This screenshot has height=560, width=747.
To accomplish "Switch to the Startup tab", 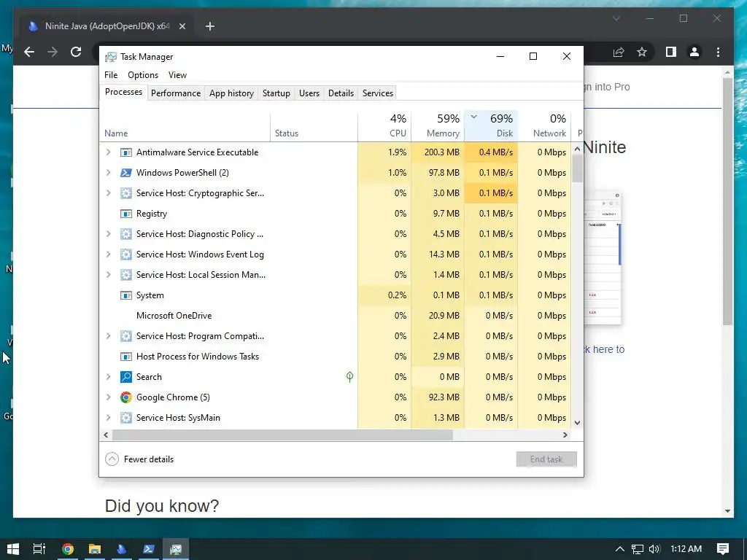I will pos(276,93).
